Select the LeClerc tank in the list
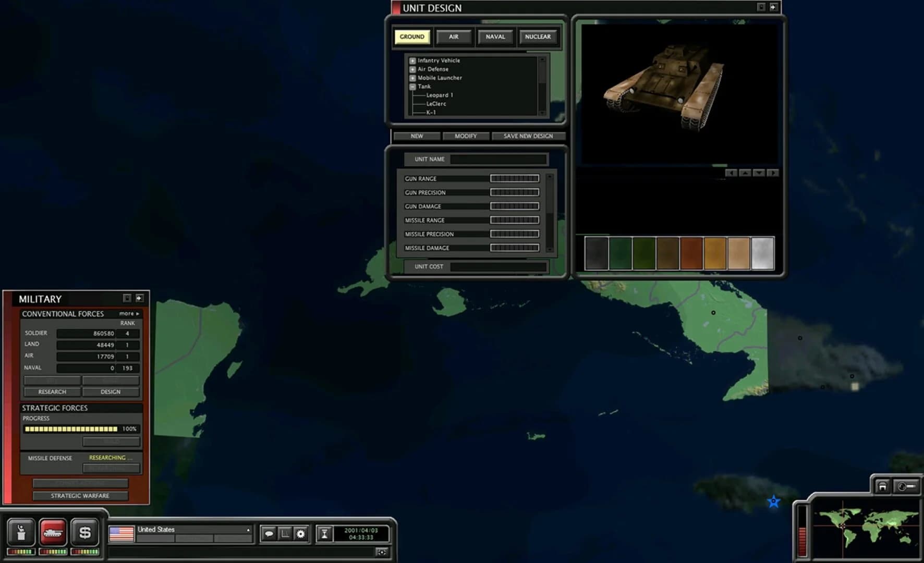 click(434, 104)
